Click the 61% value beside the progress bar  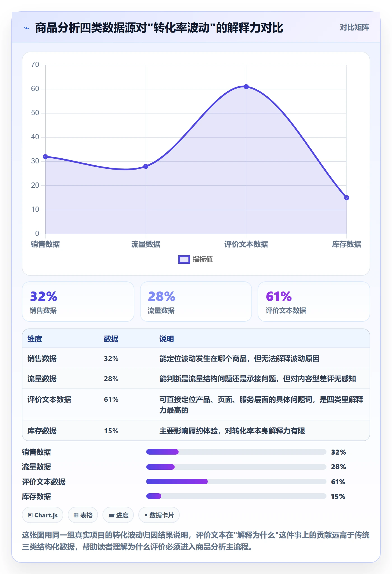pos(338,482)
